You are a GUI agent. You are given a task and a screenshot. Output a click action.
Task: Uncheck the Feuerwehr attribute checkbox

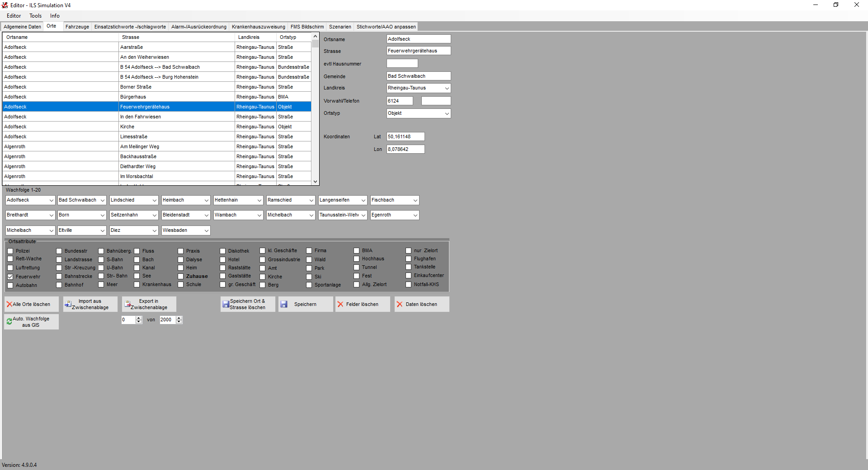pyautogui.click(x=10, y=277)
